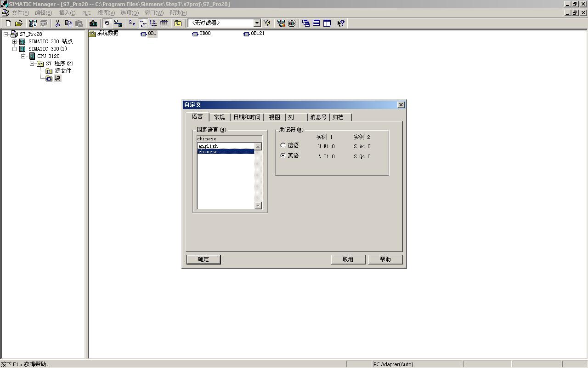Select the Online view toolbar icon
This screenshot has height=368, width=588.
pyautogui.click(x=118, y=23)
